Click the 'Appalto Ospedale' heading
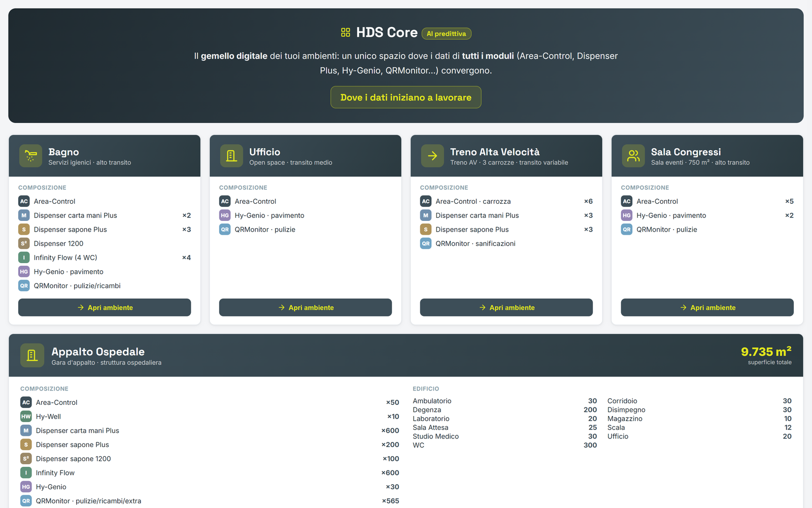 pos(98,352)
